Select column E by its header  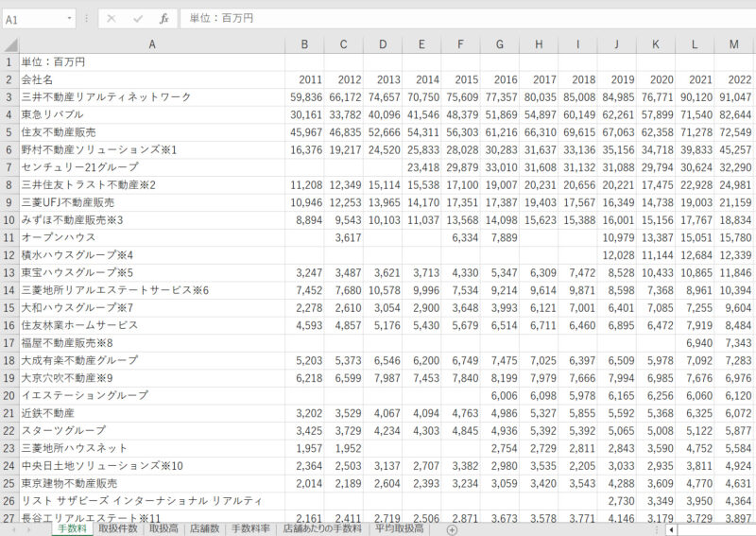421,44
